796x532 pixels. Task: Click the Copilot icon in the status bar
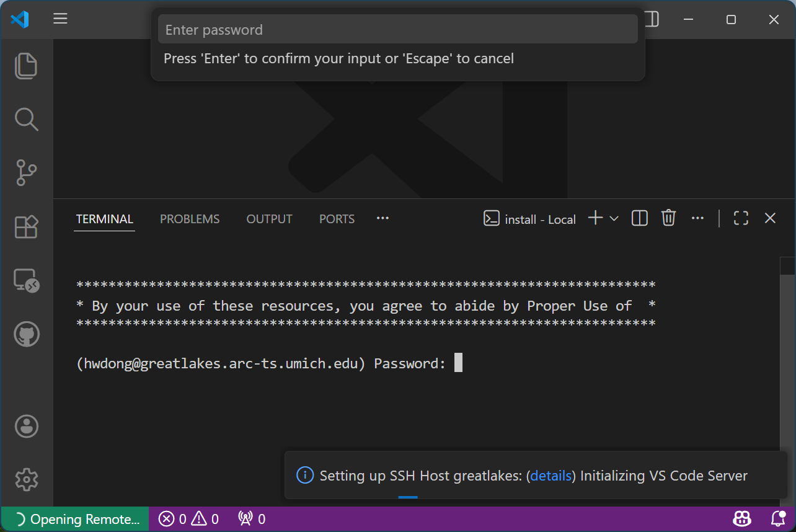click(x=741, y=518)
